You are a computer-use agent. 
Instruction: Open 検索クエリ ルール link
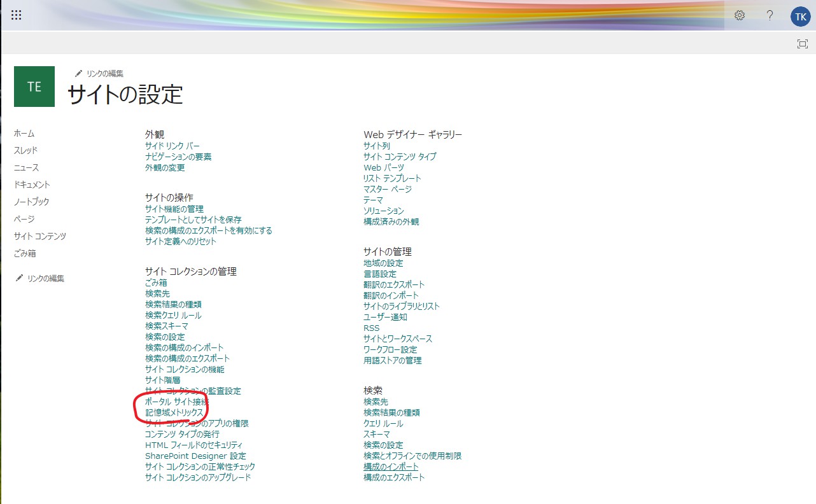(x=173, y=315)
